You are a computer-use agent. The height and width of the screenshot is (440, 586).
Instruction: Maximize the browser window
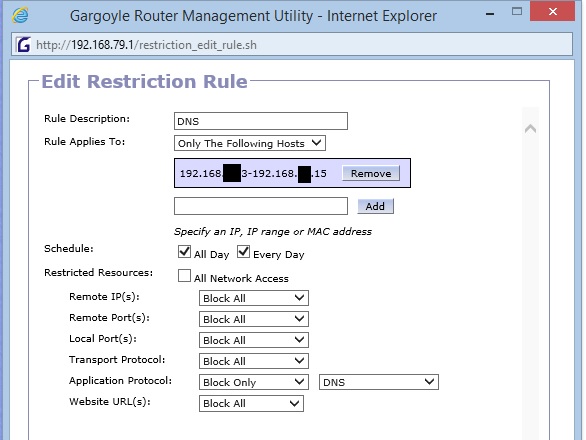click(x=517, y=12)
